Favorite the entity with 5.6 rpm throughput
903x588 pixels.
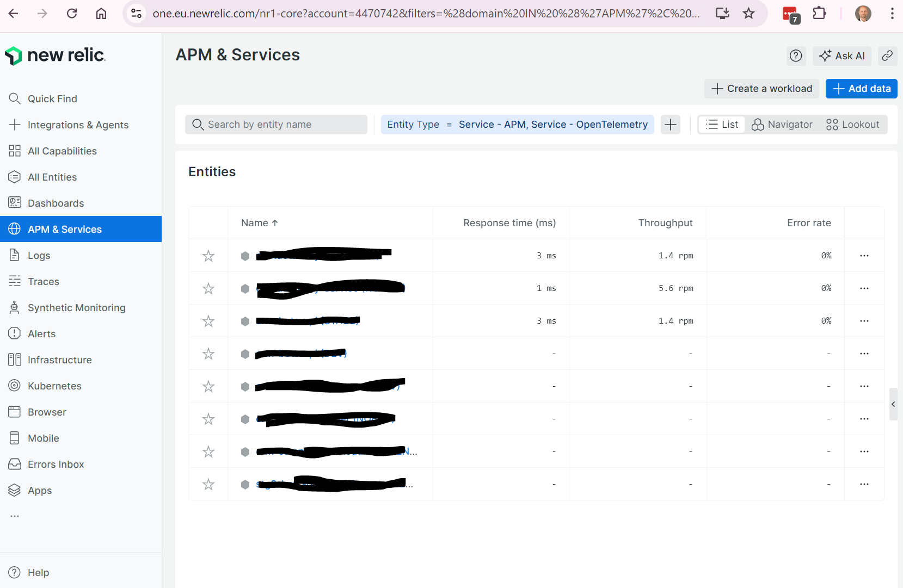(208, 288)
